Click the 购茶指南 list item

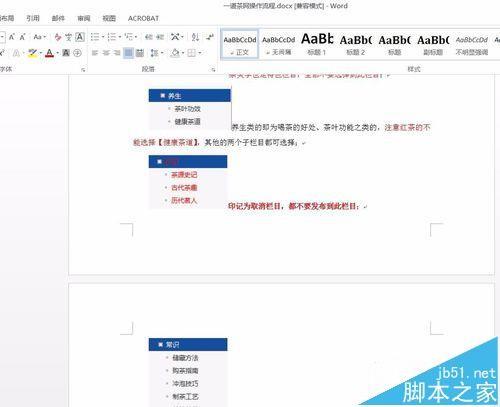185,371
